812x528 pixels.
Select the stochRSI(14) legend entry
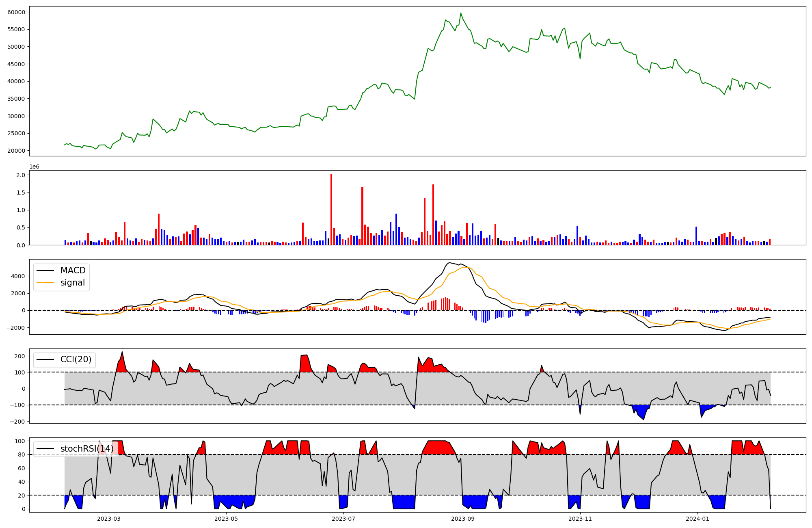[87, 449]
